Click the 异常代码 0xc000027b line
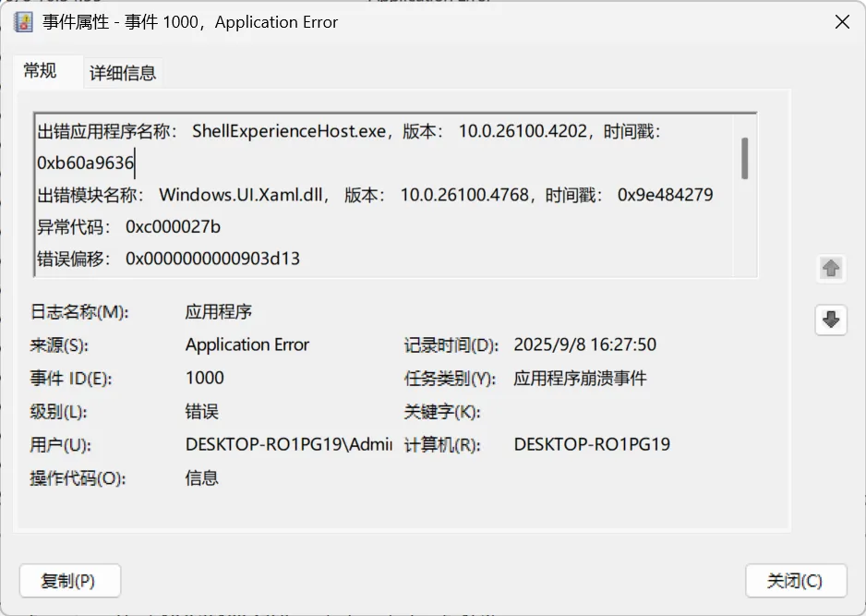 click(129, 227)
